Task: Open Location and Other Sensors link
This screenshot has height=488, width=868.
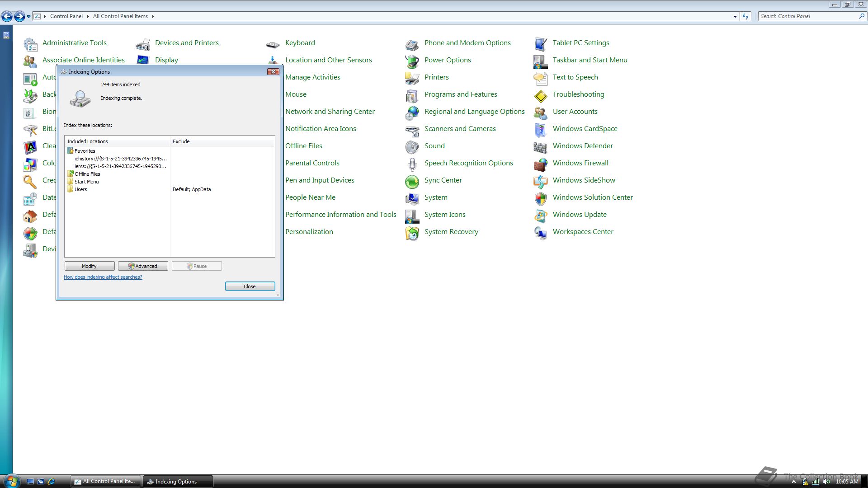Action: point(329,60)
